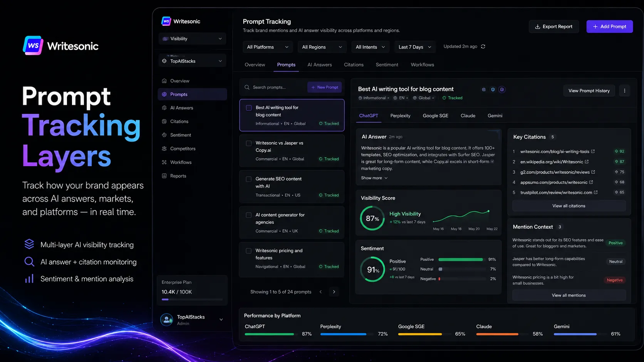644x362 pixels.
Task: Switch to the Sentiment tab
Action: [x=387, y=65]
